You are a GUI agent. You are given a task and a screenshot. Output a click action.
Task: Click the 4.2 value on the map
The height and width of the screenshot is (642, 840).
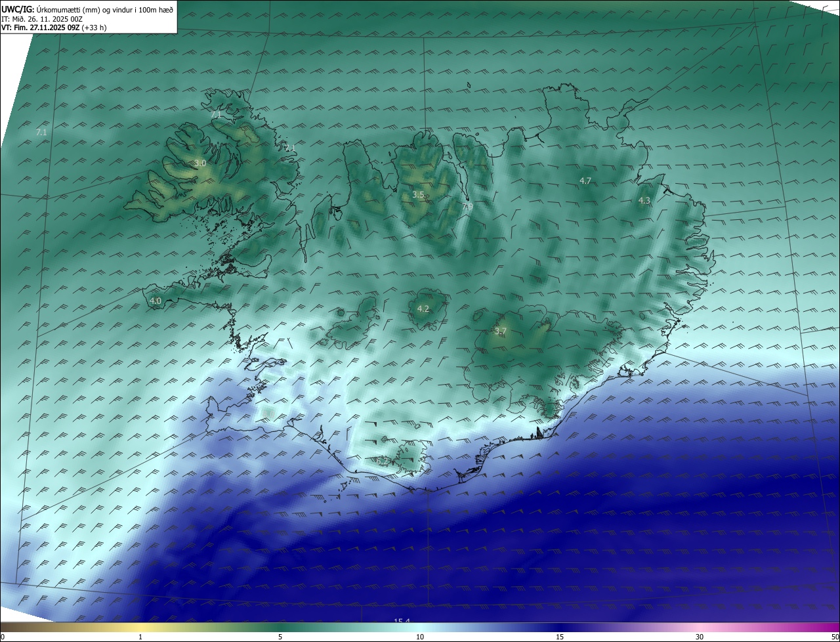tap(423, 309)
